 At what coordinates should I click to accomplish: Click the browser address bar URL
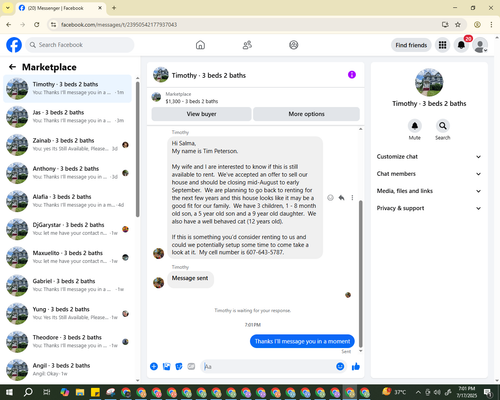point(119,25)
